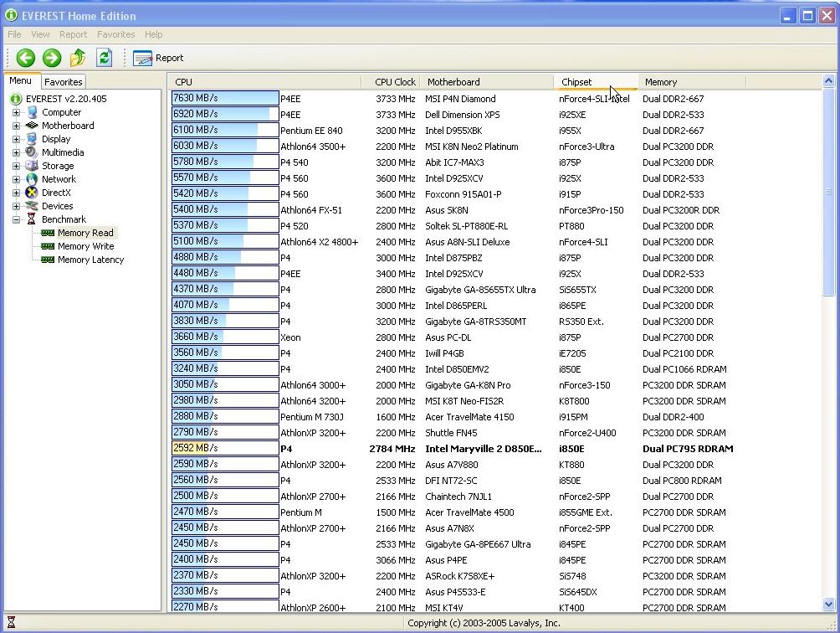This screenshot has width=840, height=633.
Task: Select the MSI P4N Diamond row
Action: click(495, 99)
